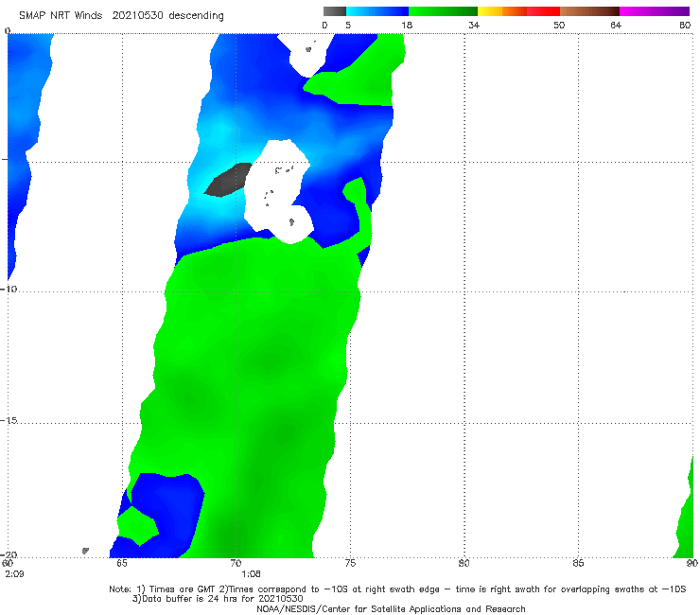Click the color scale label "34"

click(x=474, y=25)
